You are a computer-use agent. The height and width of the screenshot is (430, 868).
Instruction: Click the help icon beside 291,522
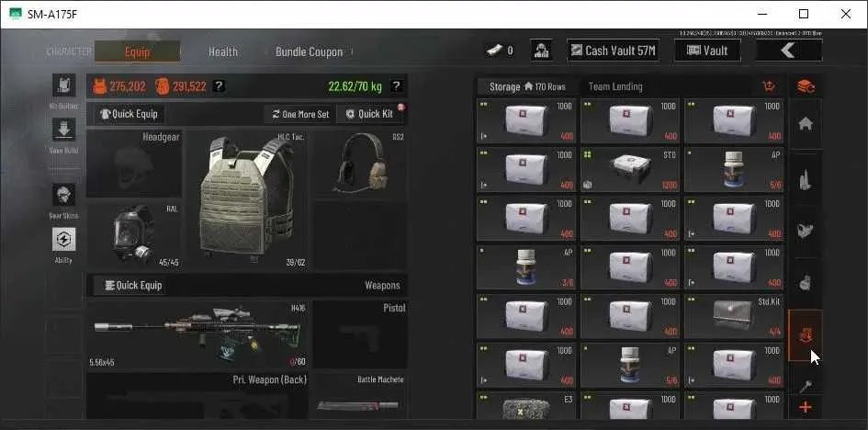[x=220, y=86]
